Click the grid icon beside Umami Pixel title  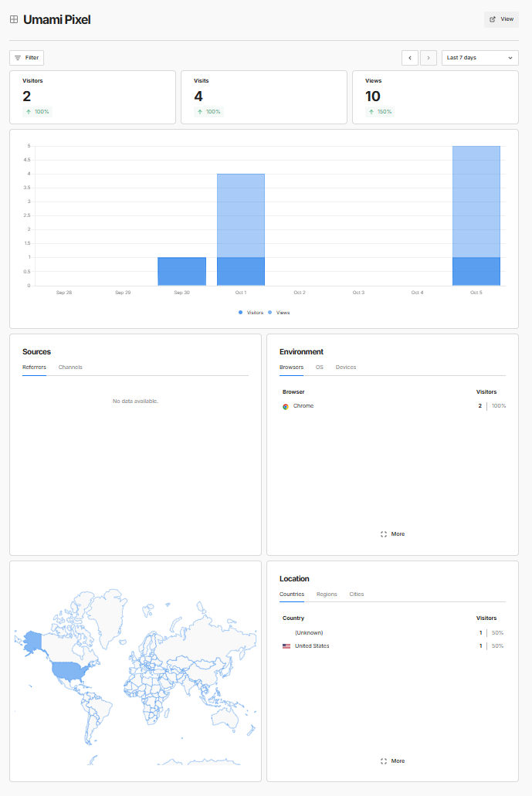14,19
